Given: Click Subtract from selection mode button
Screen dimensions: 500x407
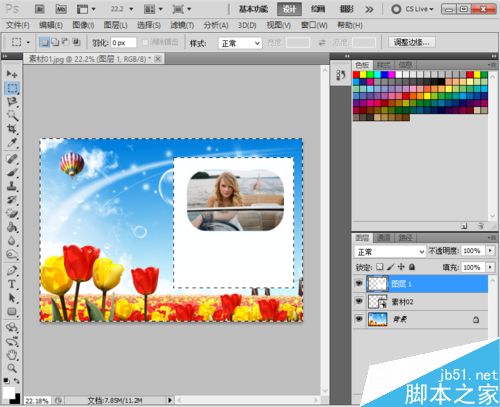Looking at the screenshot, I should pos(66,42).
